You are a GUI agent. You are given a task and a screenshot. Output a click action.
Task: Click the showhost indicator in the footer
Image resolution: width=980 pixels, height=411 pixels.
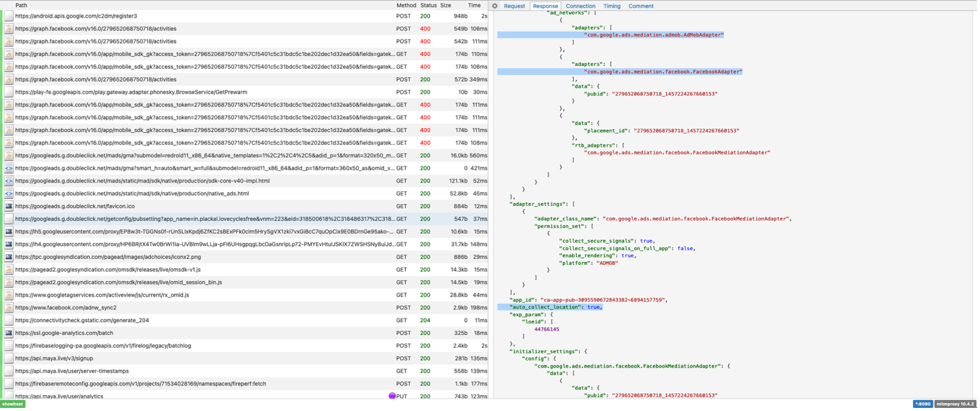coord(12,404)
